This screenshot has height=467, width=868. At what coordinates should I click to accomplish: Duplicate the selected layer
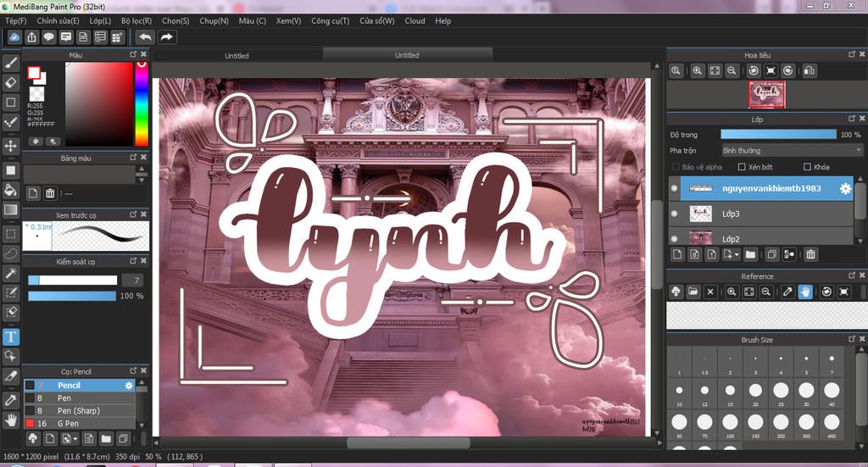point(771,254)
